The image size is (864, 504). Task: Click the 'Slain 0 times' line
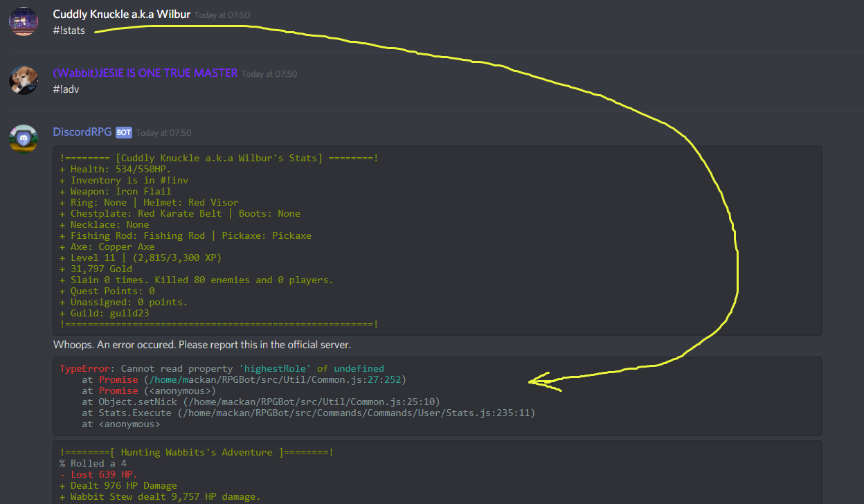point(197,280)
